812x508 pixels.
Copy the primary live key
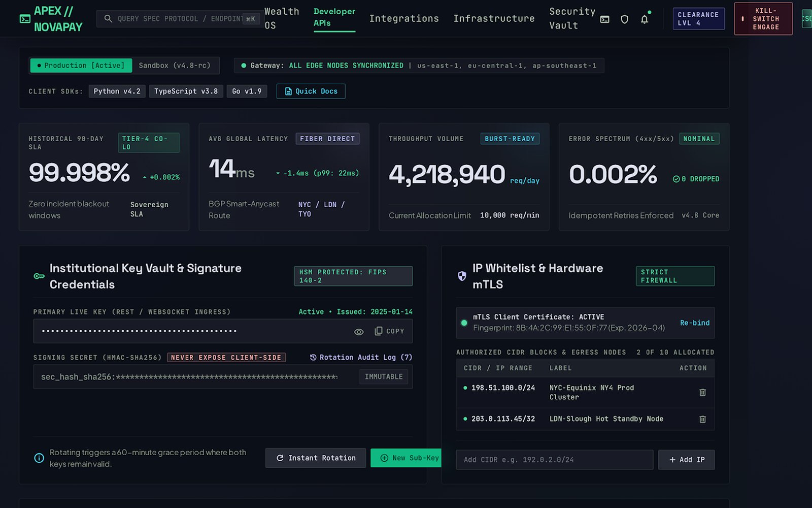point(389,331)
